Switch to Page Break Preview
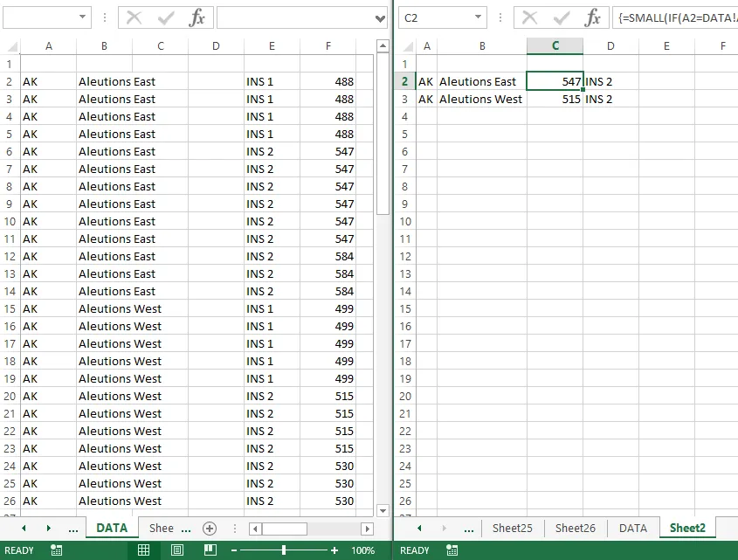Screen dimensions: 738x560 coord(210,550)
